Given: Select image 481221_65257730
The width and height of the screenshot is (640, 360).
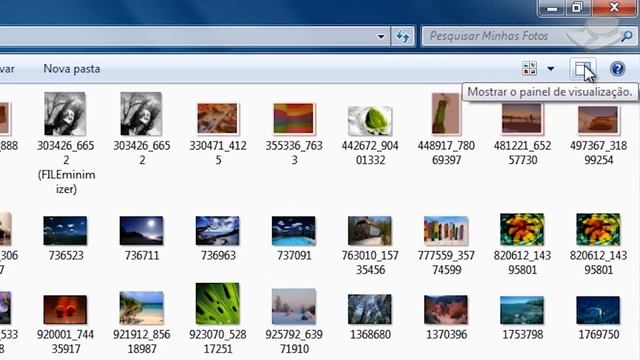Looking at the screenshot, I should click(x=522, y=118).
